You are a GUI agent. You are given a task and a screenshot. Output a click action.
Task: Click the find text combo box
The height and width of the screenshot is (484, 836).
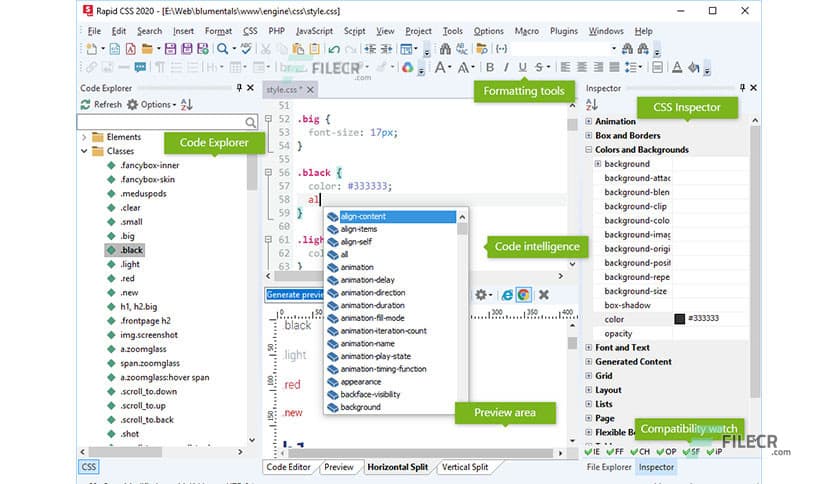coord(566,49)
